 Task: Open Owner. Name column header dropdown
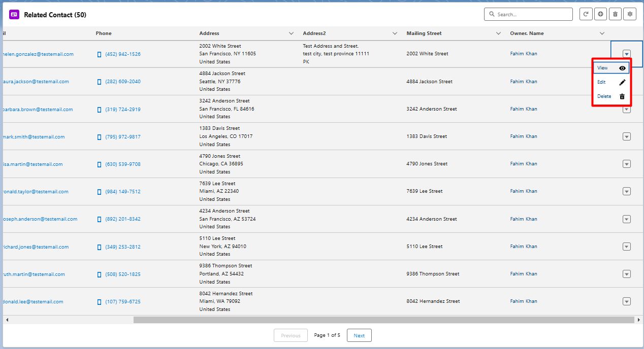click(x=602, y=33)
